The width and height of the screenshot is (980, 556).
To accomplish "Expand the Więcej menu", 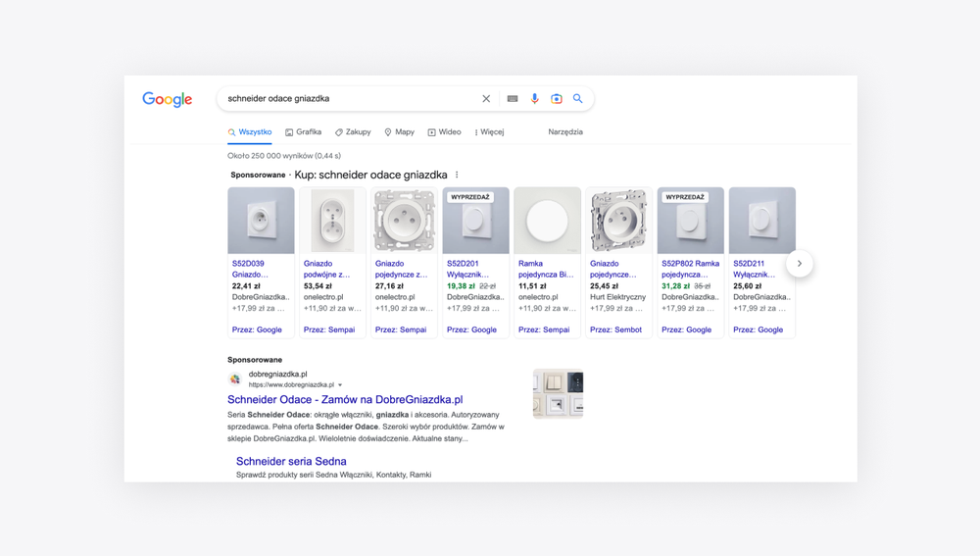I will (489, 132).
